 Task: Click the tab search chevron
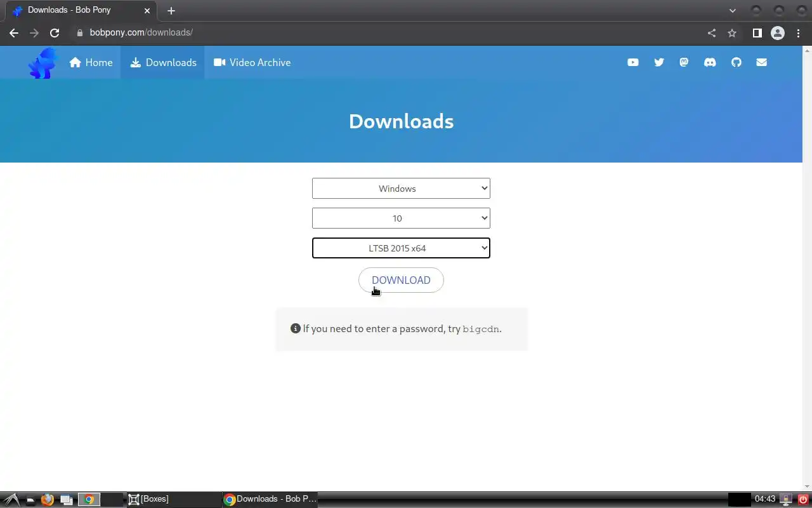point(733,11)
